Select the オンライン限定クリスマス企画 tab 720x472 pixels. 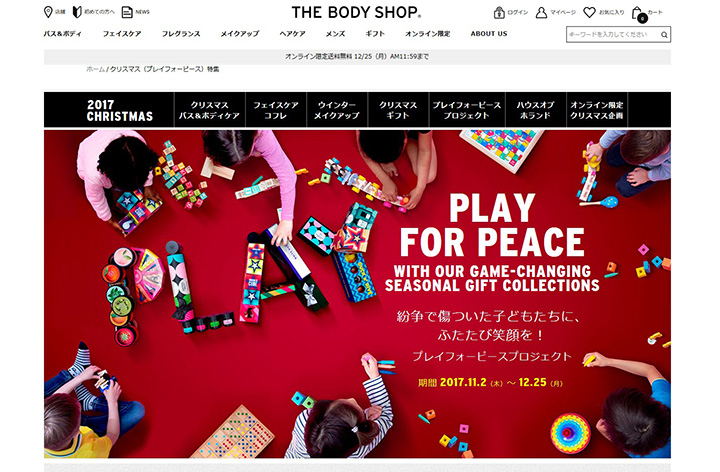(597, 110)
